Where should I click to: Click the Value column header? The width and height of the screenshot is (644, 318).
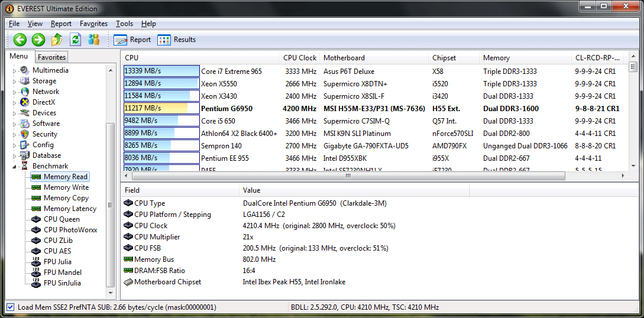point(354,190)
